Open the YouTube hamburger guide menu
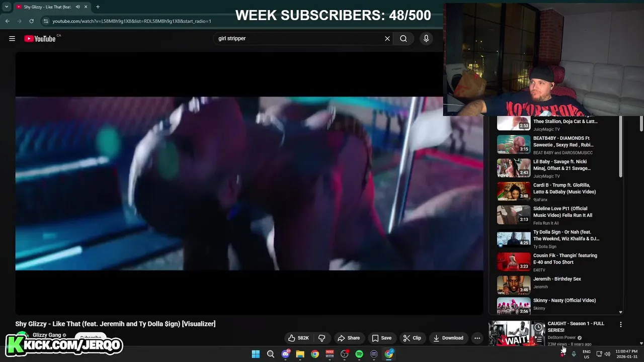Viewport: 644px width, 362px height. [12, 39]
